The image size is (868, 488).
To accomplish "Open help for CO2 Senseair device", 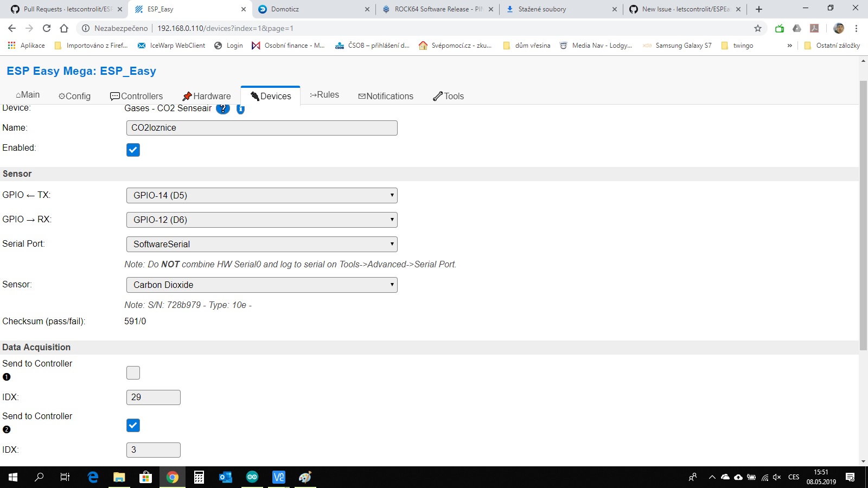I will coord(222,108).
